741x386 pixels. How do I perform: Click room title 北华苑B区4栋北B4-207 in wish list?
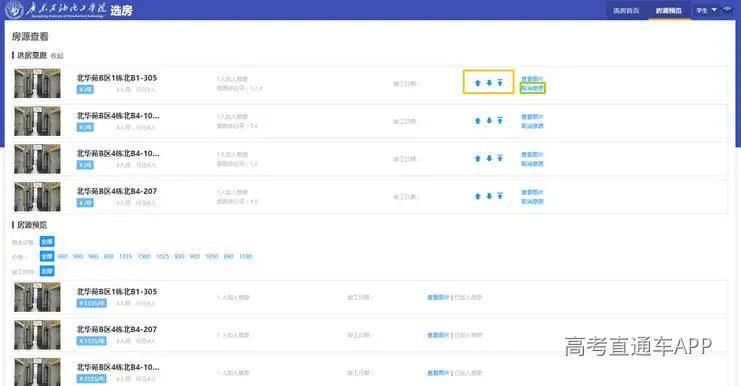pos(117,191)
